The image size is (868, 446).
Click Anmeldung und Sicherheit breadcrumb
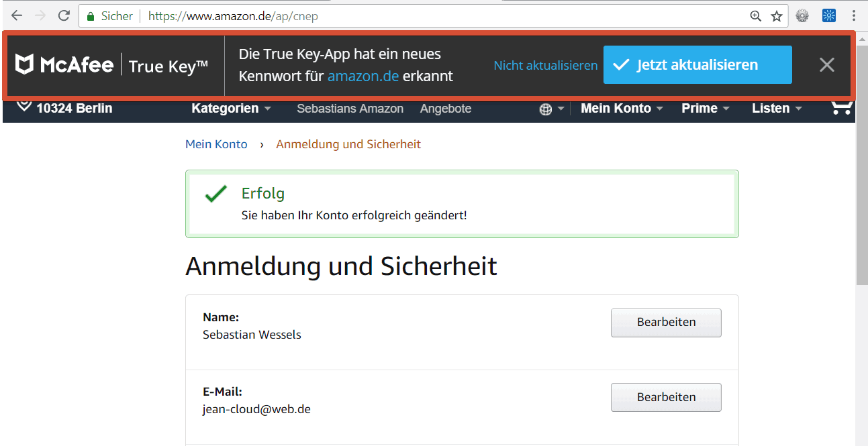tap(348, 144)
